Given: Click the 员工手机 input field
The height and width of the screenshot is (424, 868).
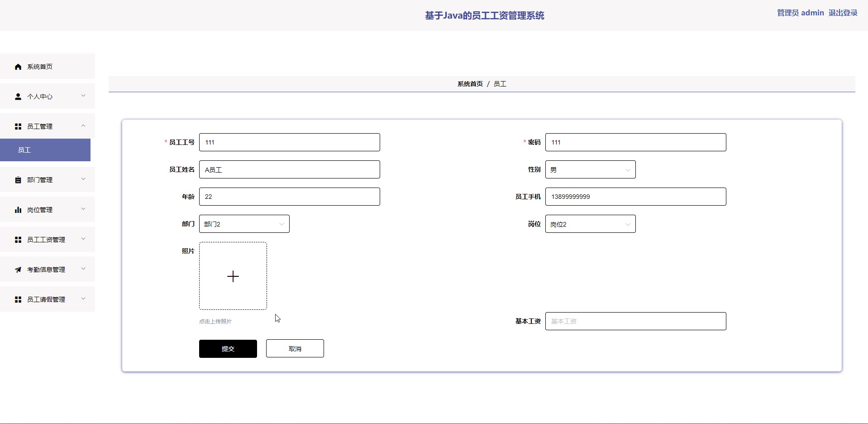Looking at the screenshot, I should coord(635,197).
